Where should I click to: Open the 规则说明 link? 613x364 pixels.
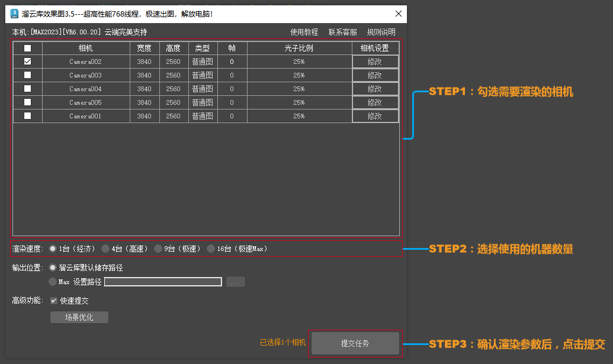click(381, 32)
